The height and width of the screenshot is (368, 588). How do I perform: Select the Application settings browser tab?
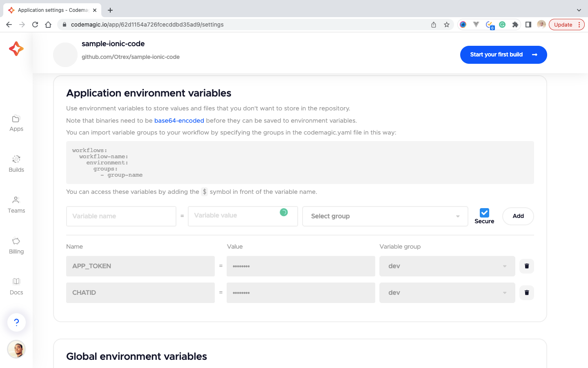coord(52,10)
